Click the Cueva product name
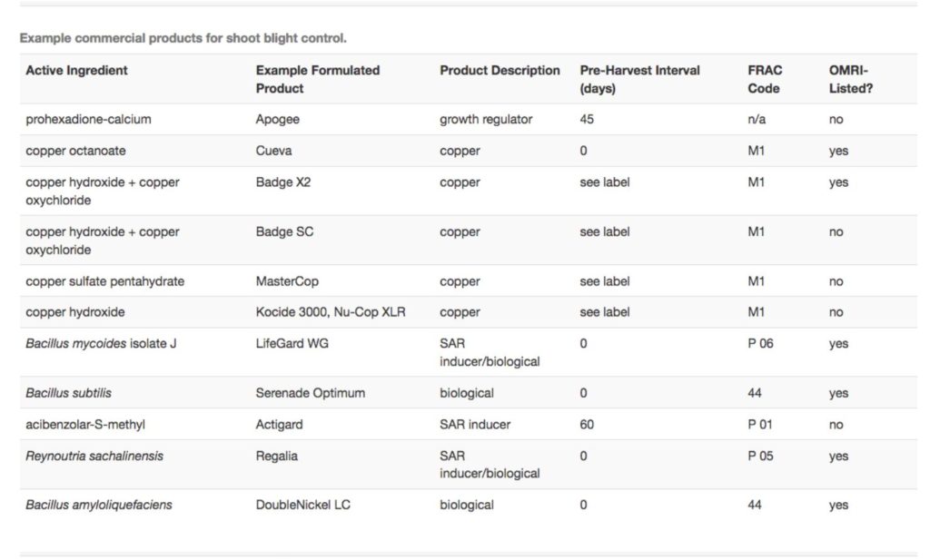Image resolution: width=930 pixels, height=560 pixels. (273, 151)
